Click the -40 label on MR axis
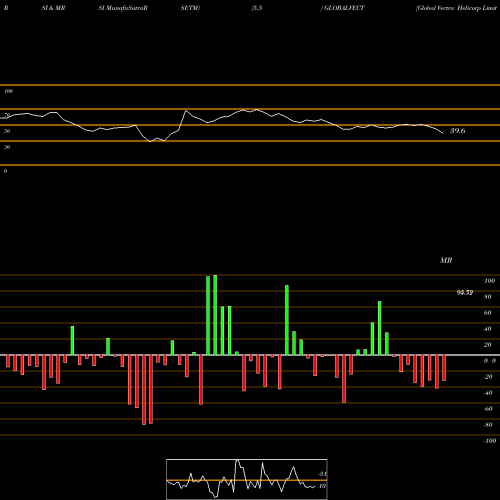The image size is (500, 500). (x=488, y=393)
